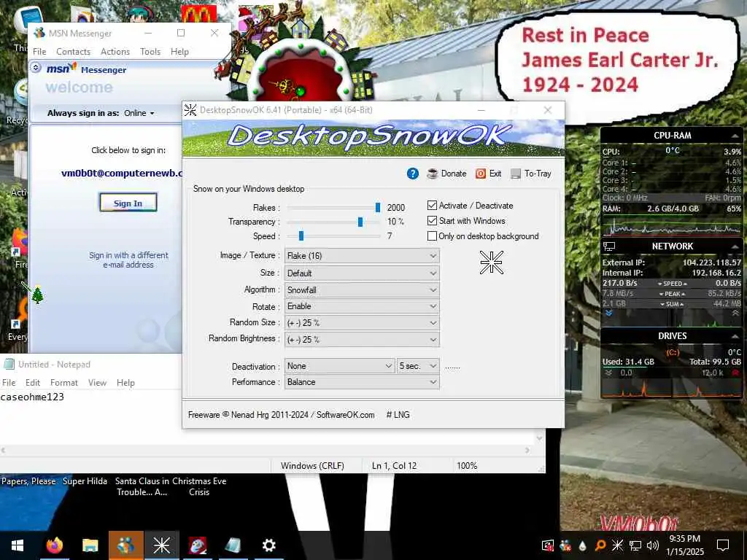The height and width of the screenshot is (560, 747).
Task: Open Notepad Format menu
Action: [x=64, y=382]
